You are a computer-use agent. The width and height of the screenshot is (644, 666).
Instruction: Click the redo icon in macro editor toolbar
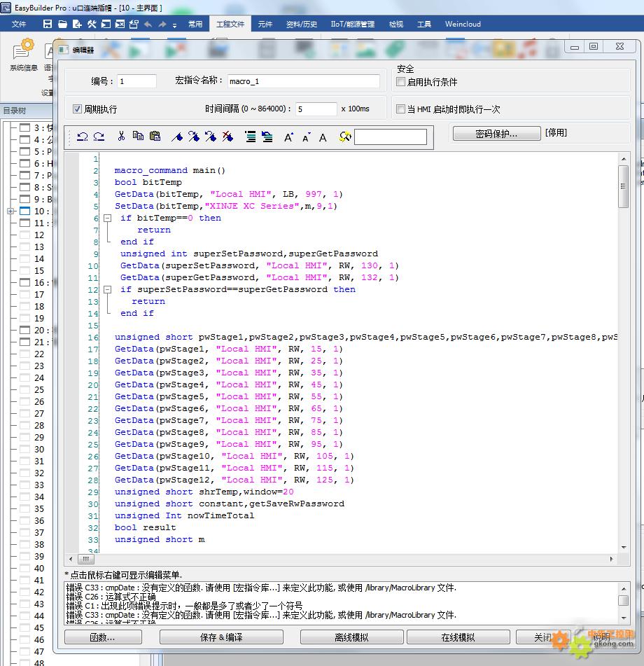pos(99,137)
